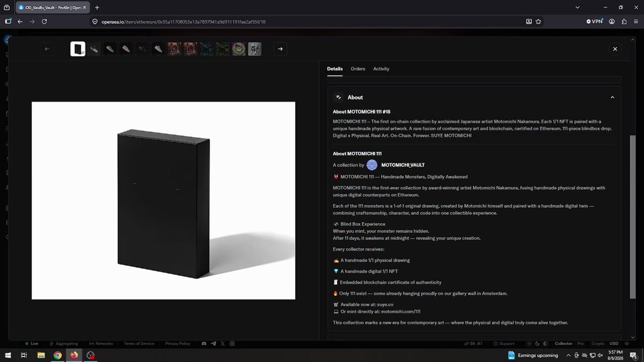Bookmark this page with the star icon
Viewport: 644px width, 362px height.
tap(538, 21)
